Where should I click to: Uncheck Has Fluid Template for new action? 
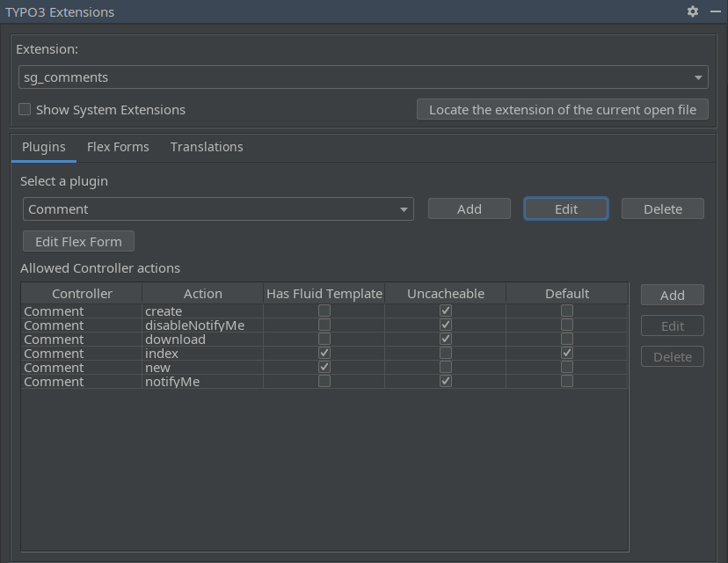pyautogui.click(x=324, y=367)
